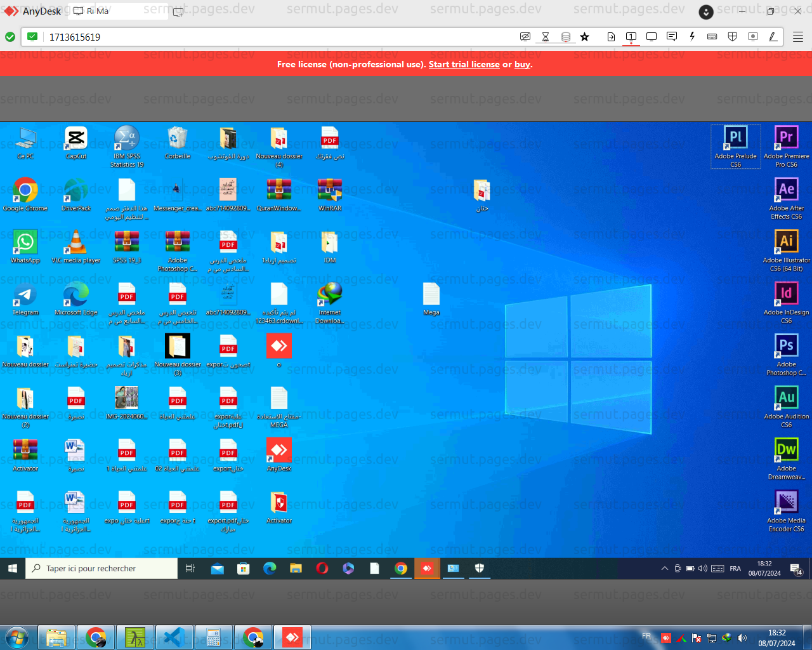812x650 pixels.
Task: Select monitor 1 in the AnyDesk toolbar
Action: pyautogui.click(x=631, y=37)
